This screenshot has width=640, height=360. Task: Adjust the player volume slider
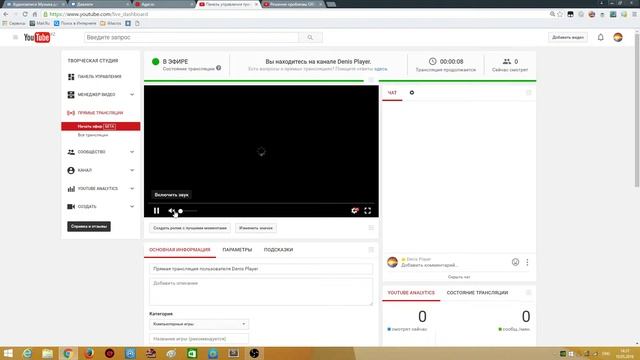[188, 211]
